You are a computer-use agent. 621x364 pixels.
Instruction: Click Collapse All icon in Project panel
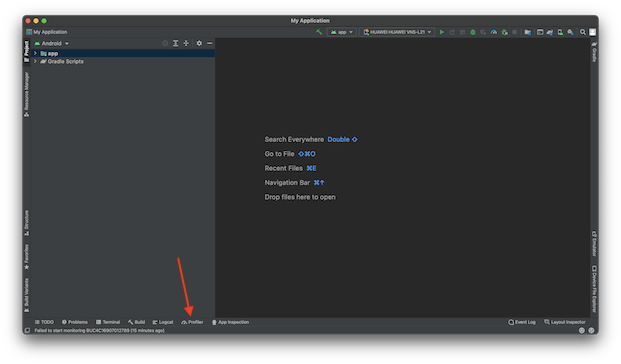click(x=186, y=43)
